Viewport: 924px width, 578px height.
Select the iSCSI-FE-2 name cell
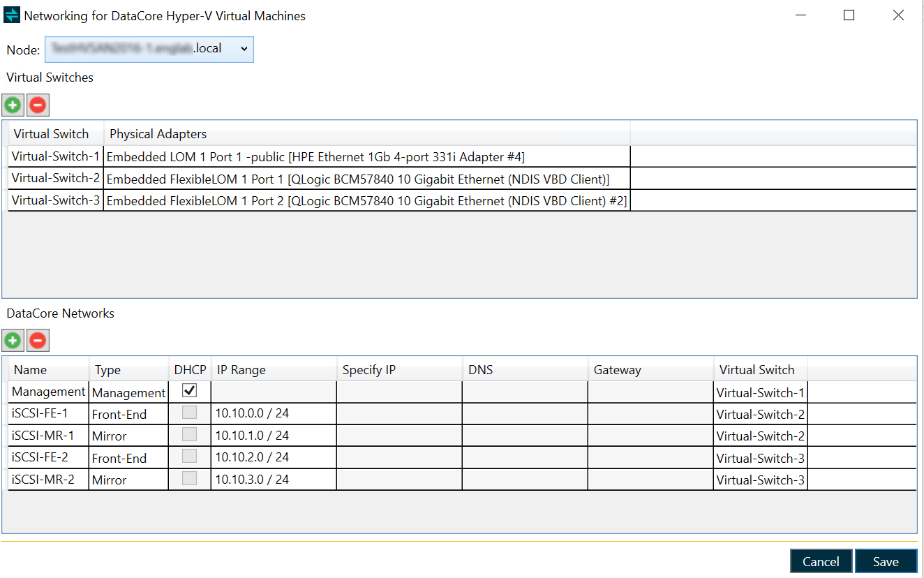49,457
